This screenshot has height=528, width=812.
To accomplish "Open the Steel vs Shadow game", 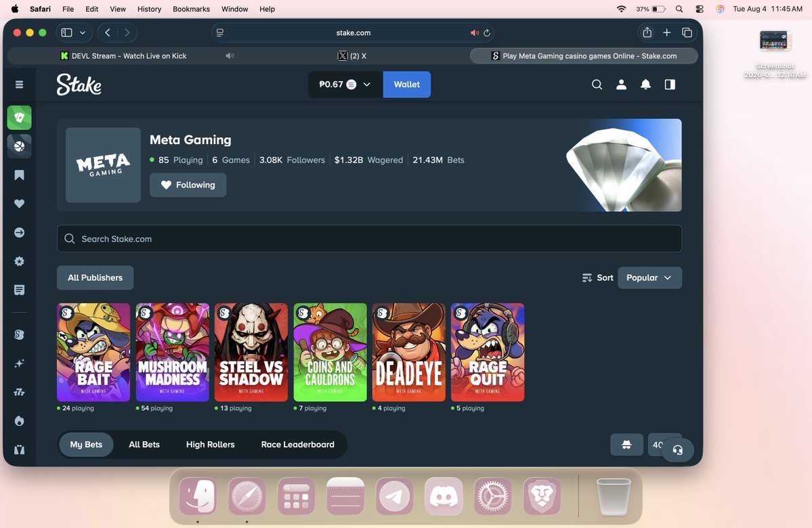I will (251, 353).
